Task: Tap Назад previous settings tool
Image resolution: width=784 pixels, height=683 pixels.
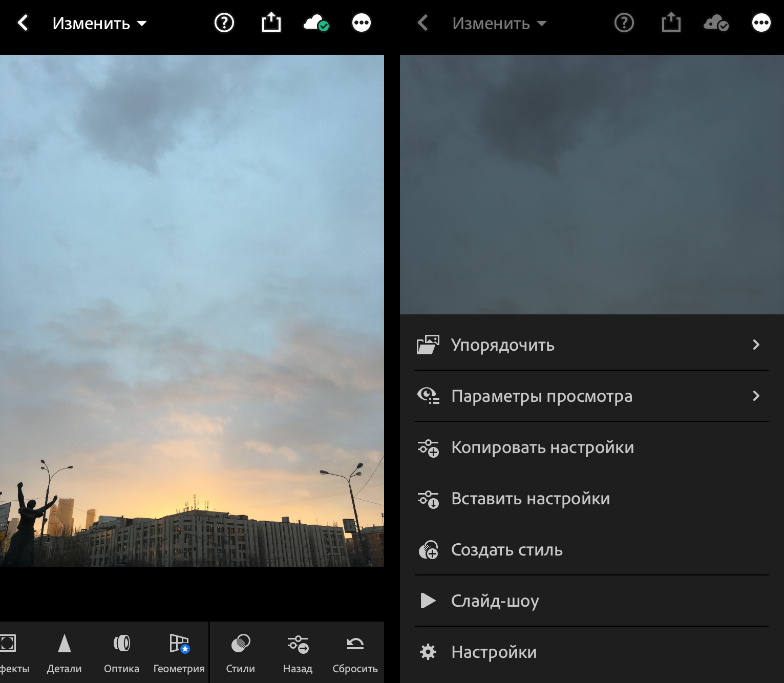Action: click(298, 653)
